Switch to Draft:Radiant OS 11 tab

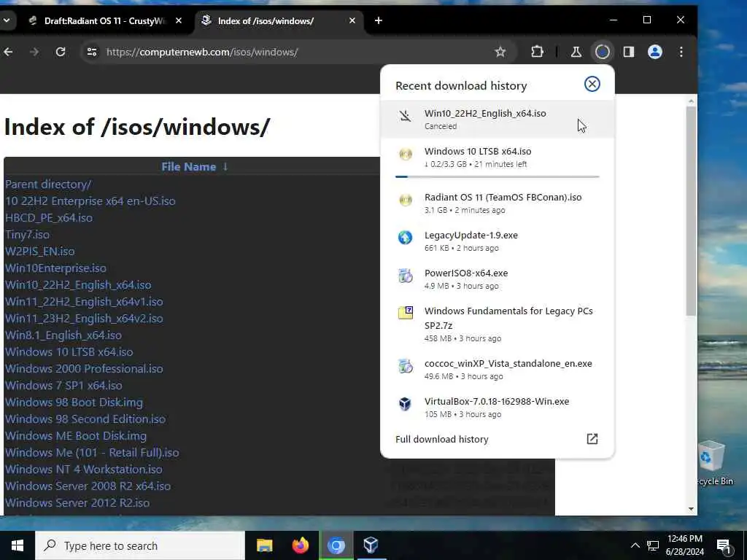pos(105,21)
